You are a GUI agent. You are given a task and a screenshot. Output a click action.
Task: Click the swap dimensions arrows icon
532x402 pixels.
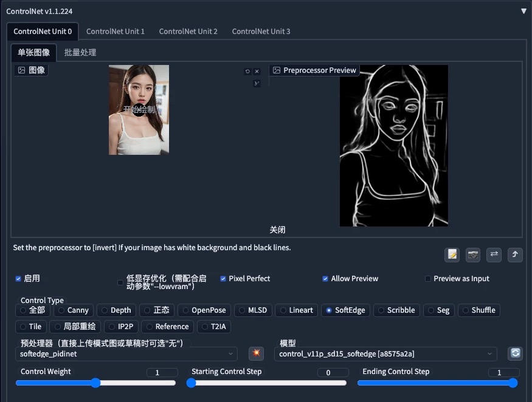pyautogui.click(x=494, y=254)
